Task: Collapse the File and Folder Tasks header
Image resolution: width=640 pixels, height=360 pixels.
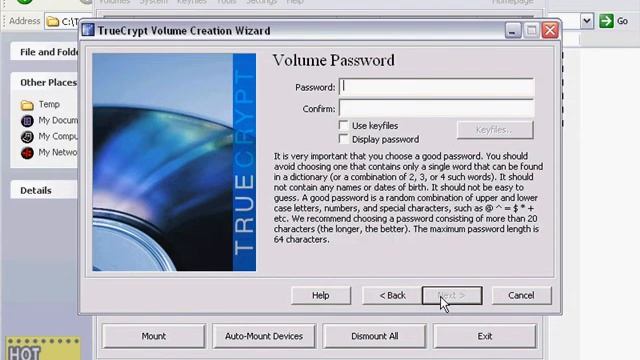Action: pyautogui.click(x=44, y=52)
